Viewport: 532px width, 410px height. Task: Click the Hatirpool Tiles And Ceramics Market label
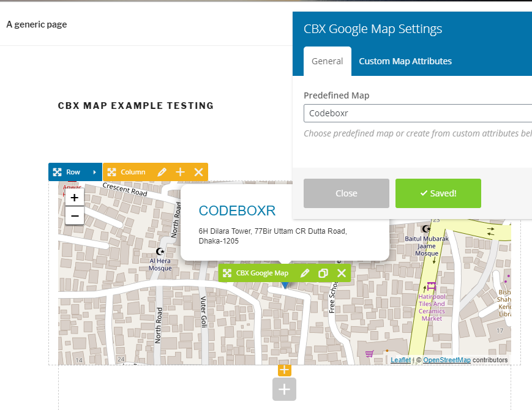pyautogui.click(x=432, y=308)
